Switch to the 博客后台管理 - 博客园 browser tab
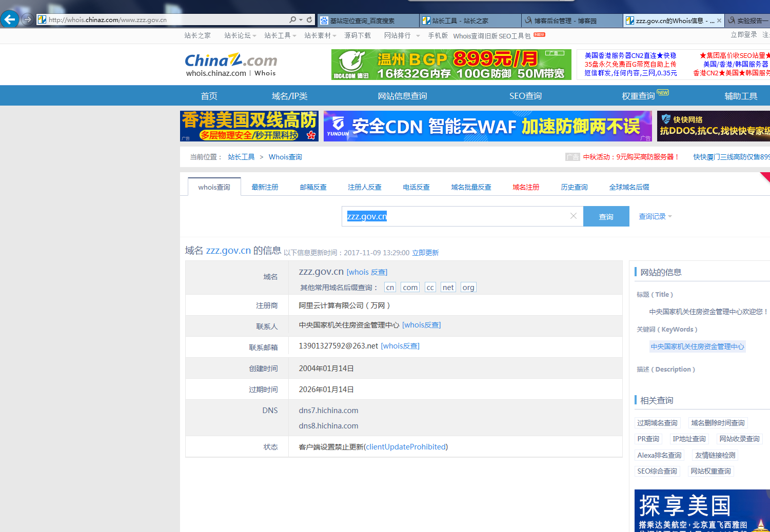Viewport: 770px width, 532px height. [x=572, y=21]
